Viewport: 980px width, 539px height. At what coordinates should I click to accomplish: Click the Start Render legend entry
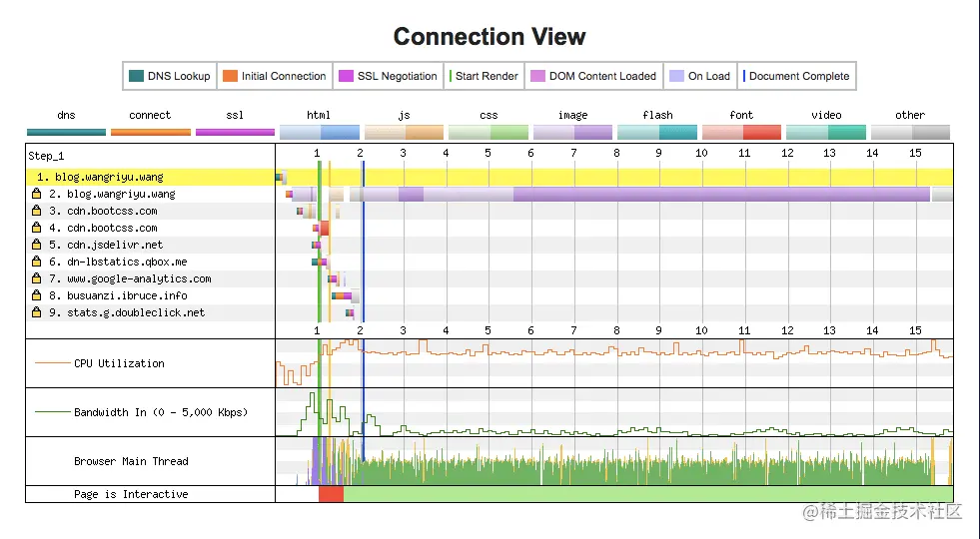(484, 76)
